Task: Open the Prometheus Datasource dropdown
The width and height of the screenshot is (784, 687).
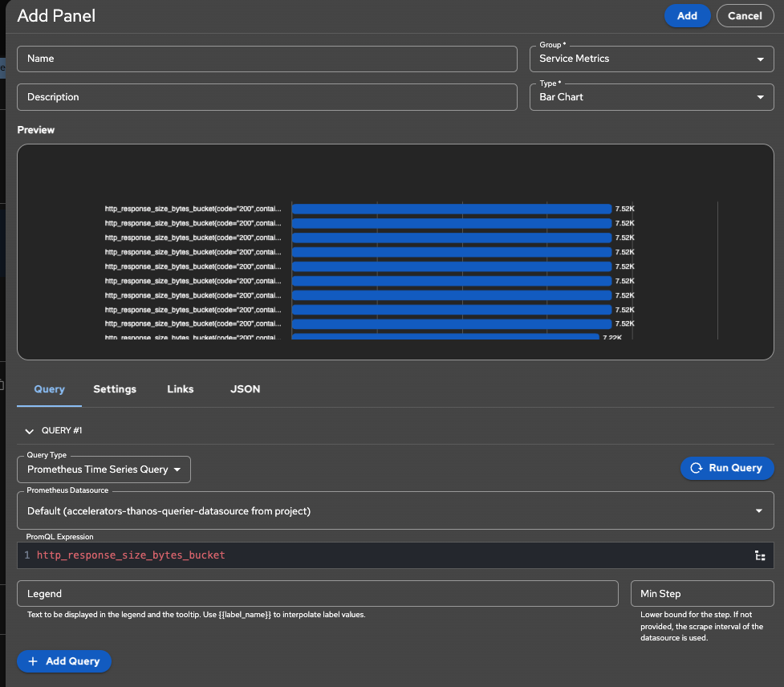Action: click(x=394, y=511)
